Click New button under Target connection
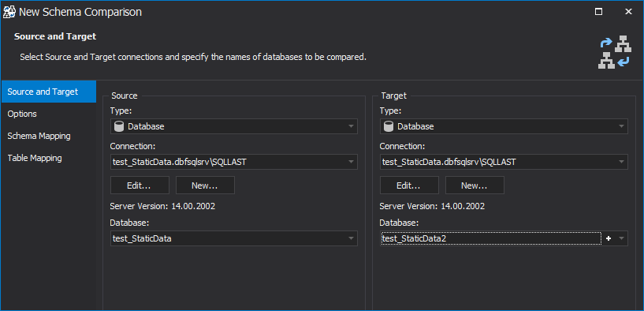The width and height of the screenshot is (644, 311). (475, 185)
